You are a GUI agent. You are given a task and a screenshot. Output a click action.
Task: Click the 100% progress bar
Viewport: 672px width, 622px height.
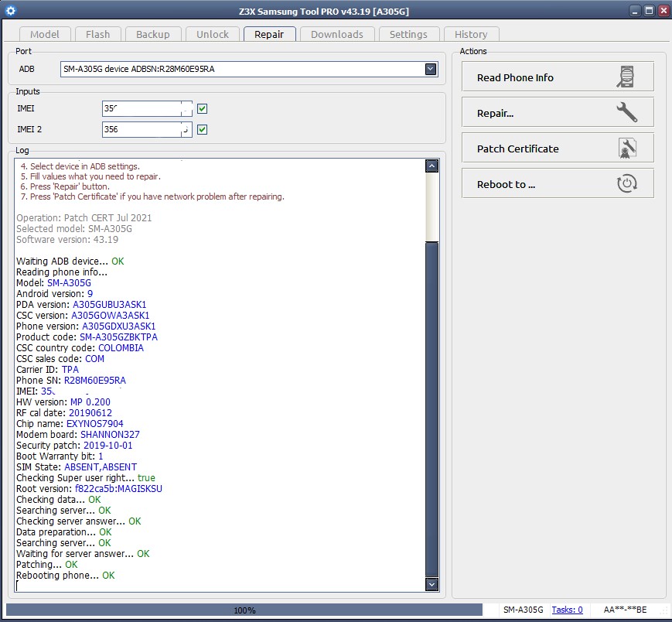244,610
